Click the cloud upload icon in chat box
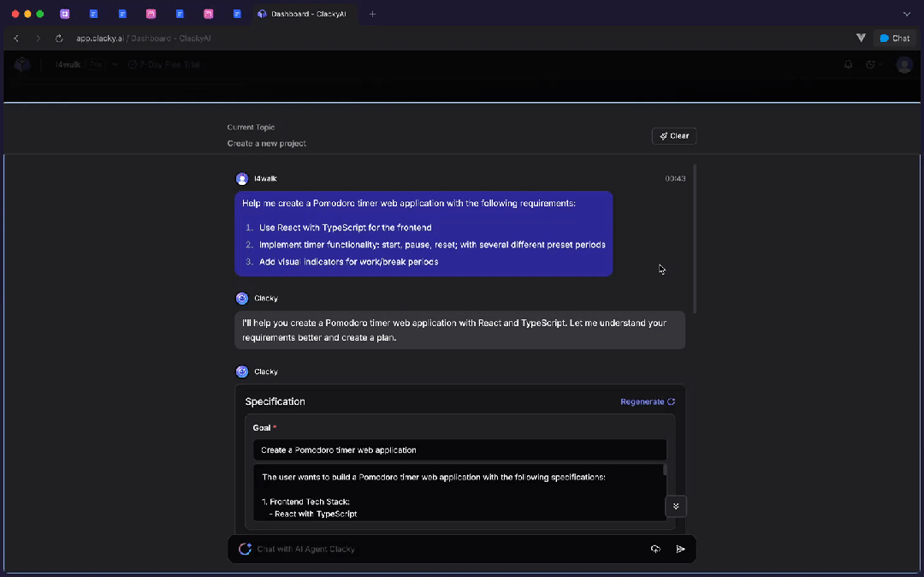This screenshot has width=924, height=577. click(x=655, y=549)
